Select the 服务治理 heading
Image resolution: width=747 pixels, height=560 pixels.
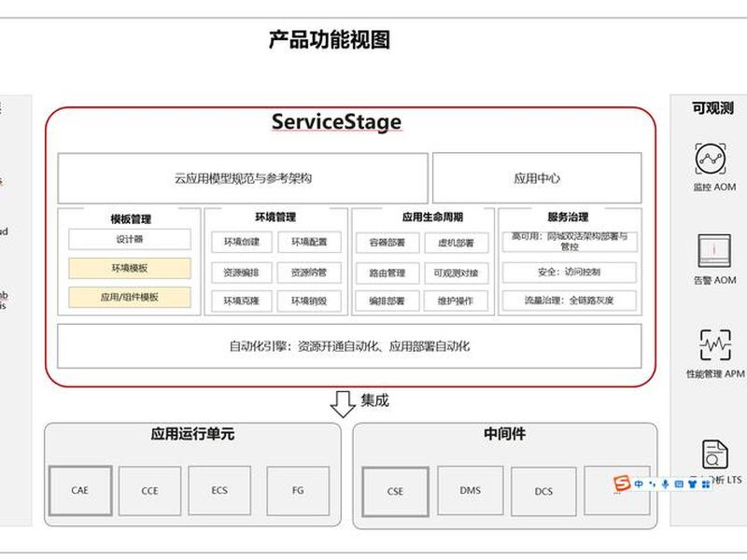click(x=568, y=217)
